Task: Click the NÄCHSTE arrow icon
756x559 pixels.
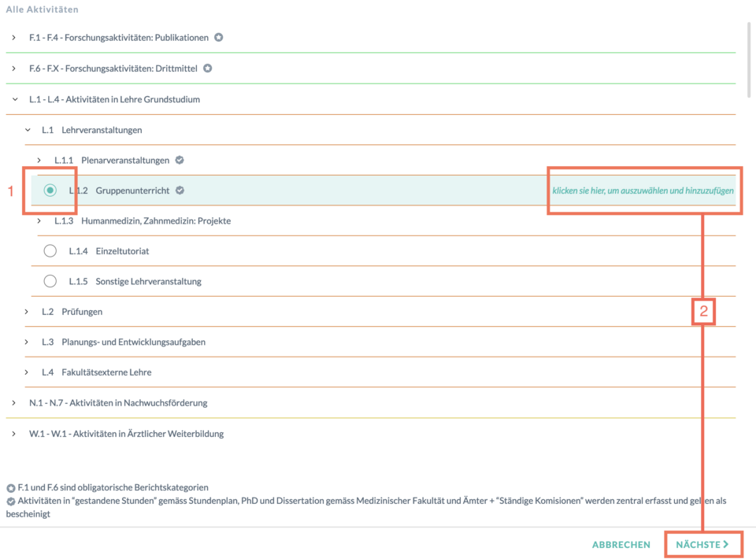Action: (x=726, y=545)
